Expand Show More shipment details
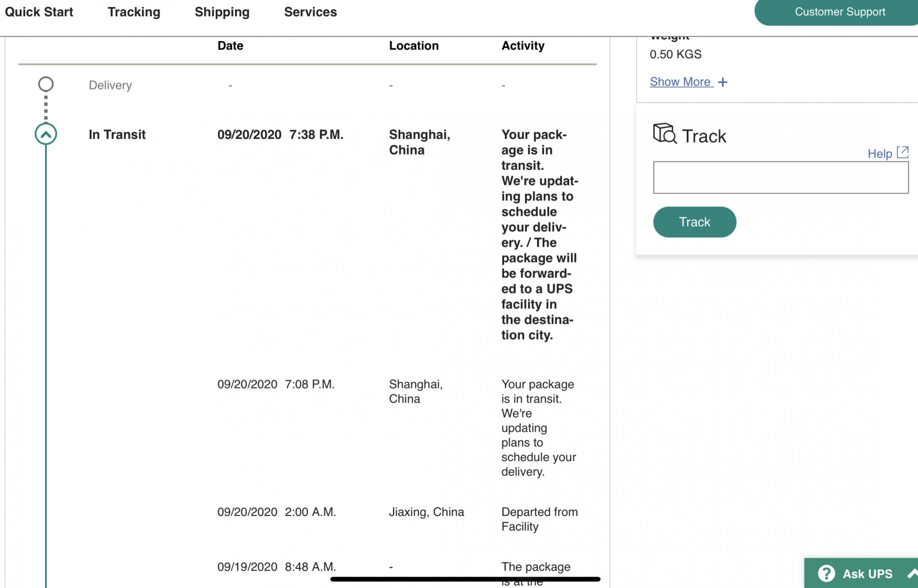This screenshot has height=588, width=918. pyautogui.click(x=680, y=82)
